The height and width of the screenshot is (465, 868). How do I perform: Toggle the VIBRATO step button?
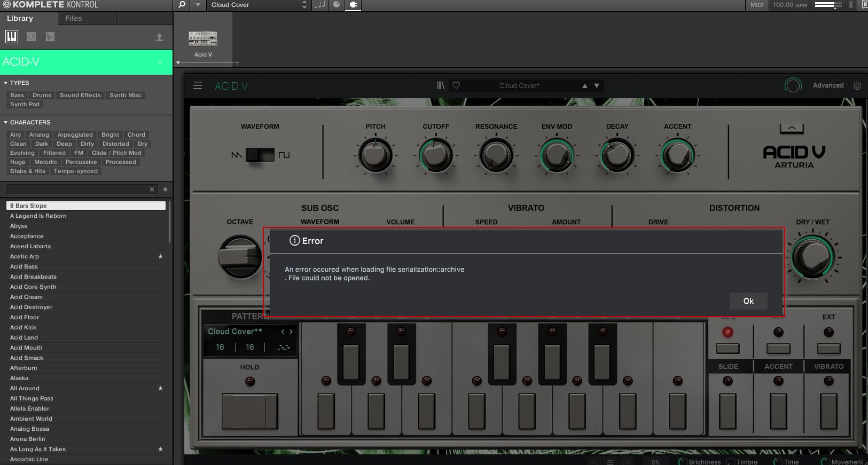tap(828, 411)
